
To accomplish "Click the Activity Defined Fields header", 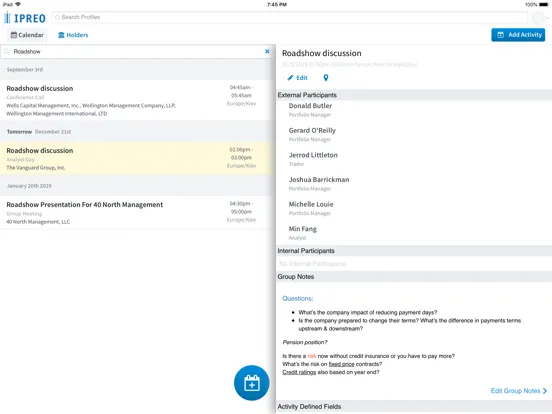I will [x=414, y=407].
